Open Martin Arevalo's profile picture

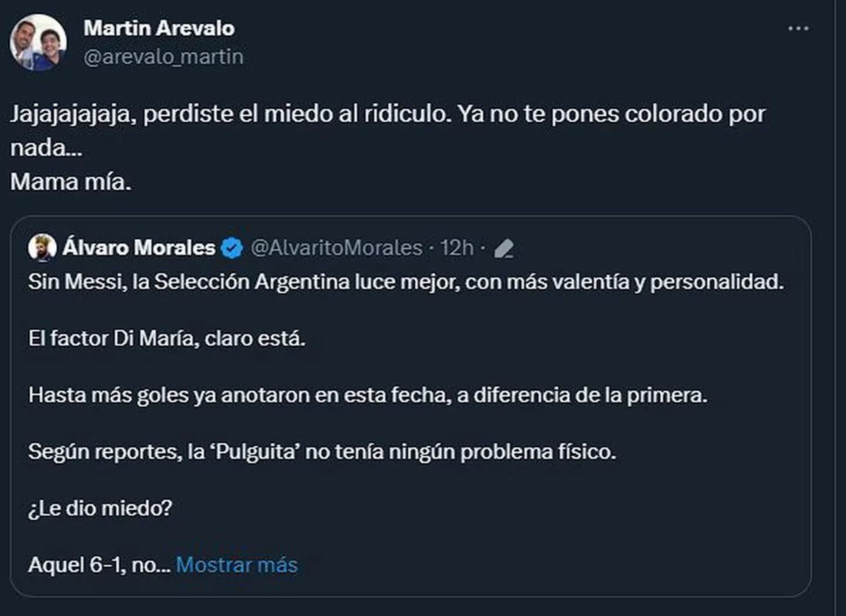coord(38,43)
